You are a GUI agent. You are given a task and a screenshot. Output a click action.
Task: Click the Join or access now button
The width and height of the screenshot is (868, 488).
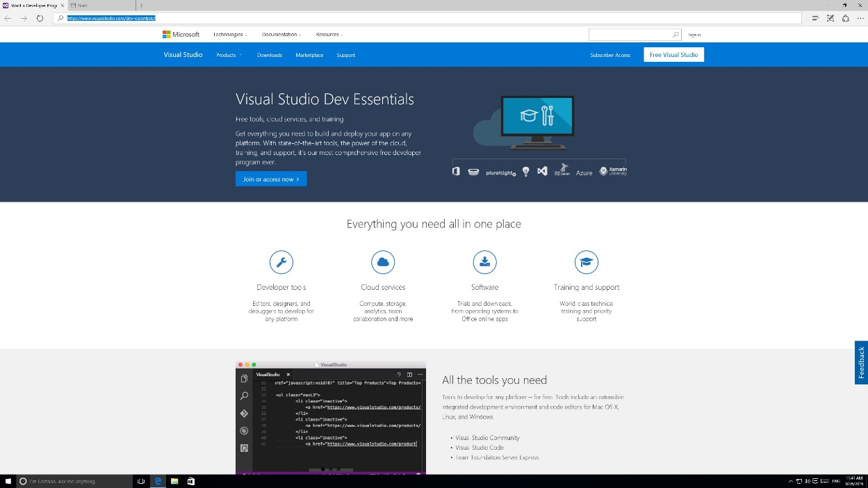tap(271, 179)
